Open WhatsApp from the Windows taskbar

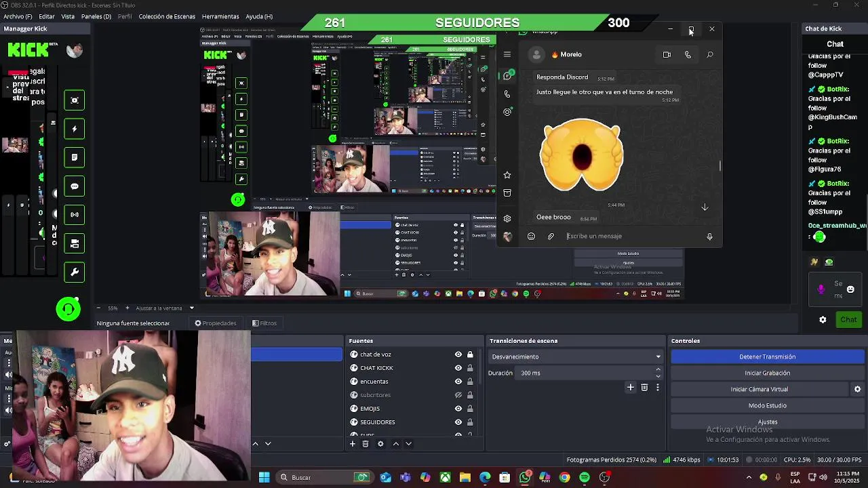(x=525, y=477)
